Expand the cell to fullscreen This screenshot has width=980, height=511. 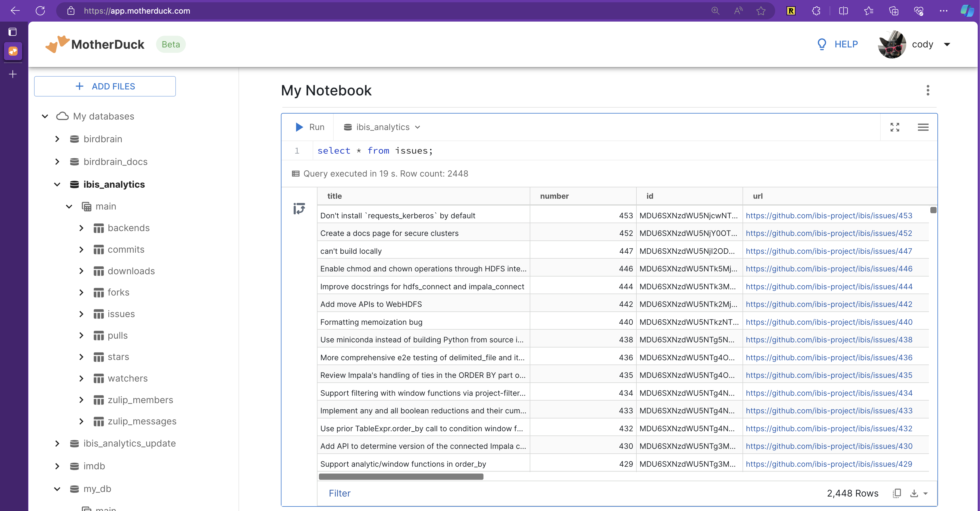tap(895, 127)
